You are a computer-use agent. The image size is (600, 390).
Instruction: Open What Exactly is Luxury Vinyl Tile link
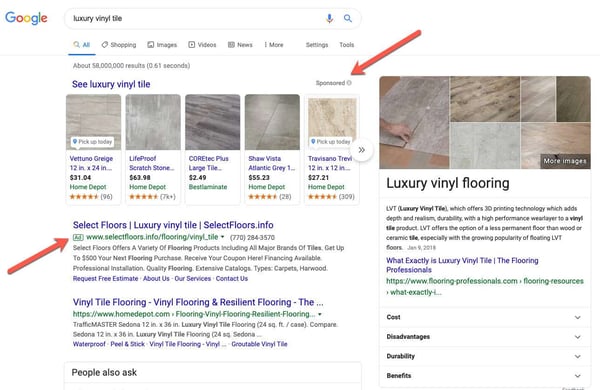(x=462, y=265)
